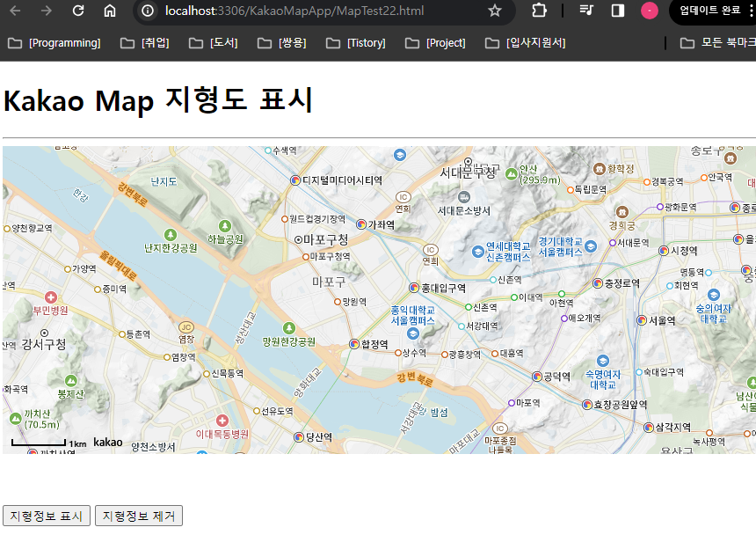Click the 1km map scale bar

tap(39, 443)
